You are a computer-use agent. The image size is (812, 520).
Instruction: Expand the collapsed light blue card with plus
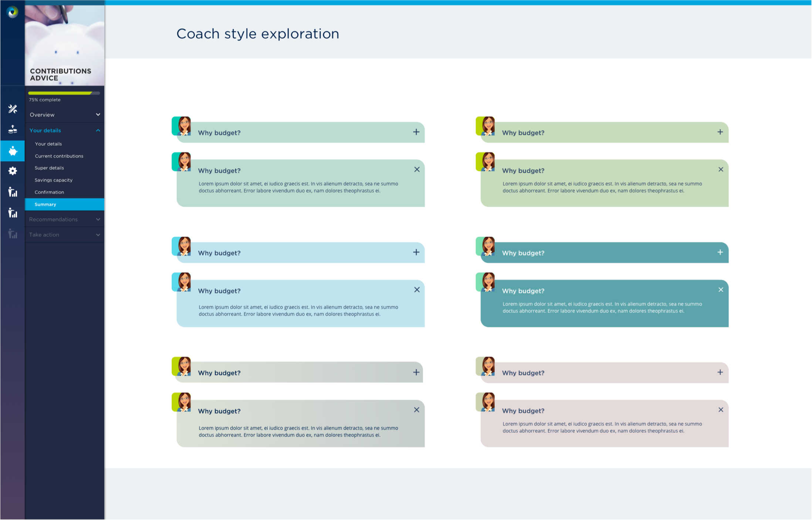pyautogui.click(x=416, y=252)
